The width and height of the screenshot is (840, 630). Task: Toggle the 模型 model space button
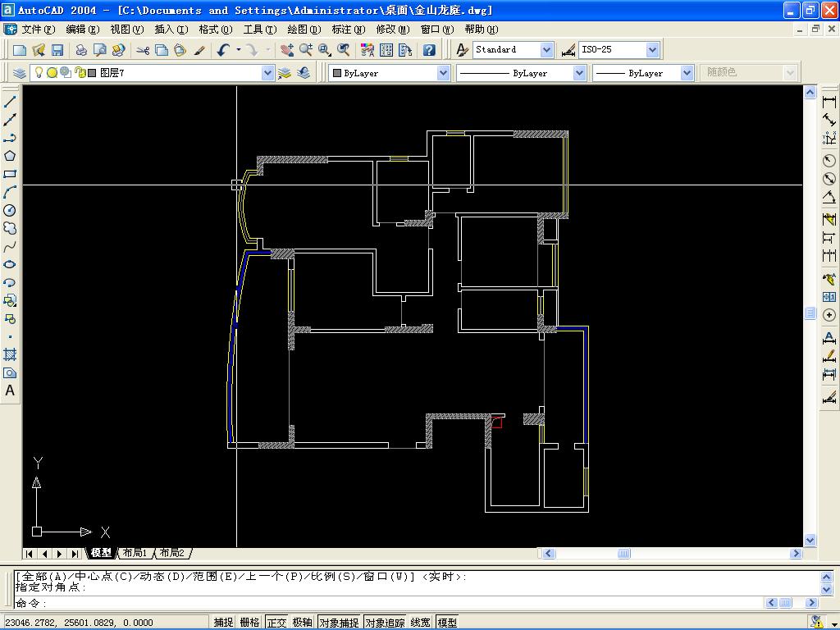tap(447, 622)
